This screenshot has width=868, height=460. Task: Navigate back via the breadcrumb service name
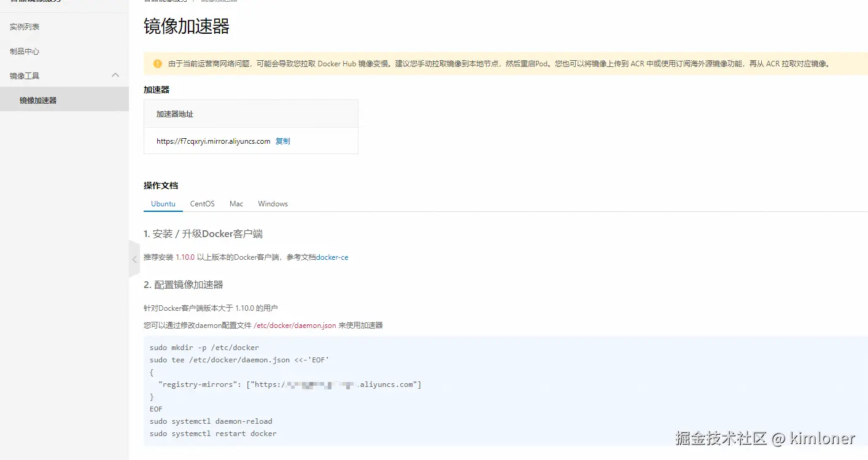[x=166, y=1]
